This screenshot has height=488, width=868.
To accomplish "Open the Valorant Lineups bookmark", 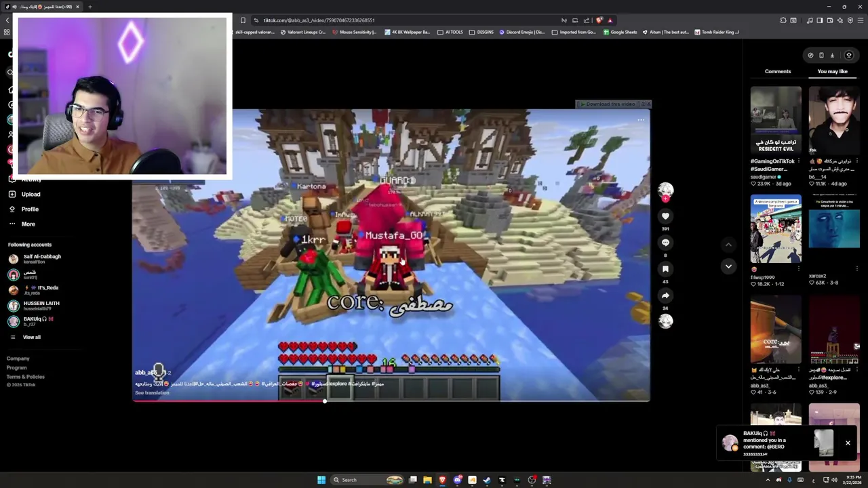I will click(303, 32).
